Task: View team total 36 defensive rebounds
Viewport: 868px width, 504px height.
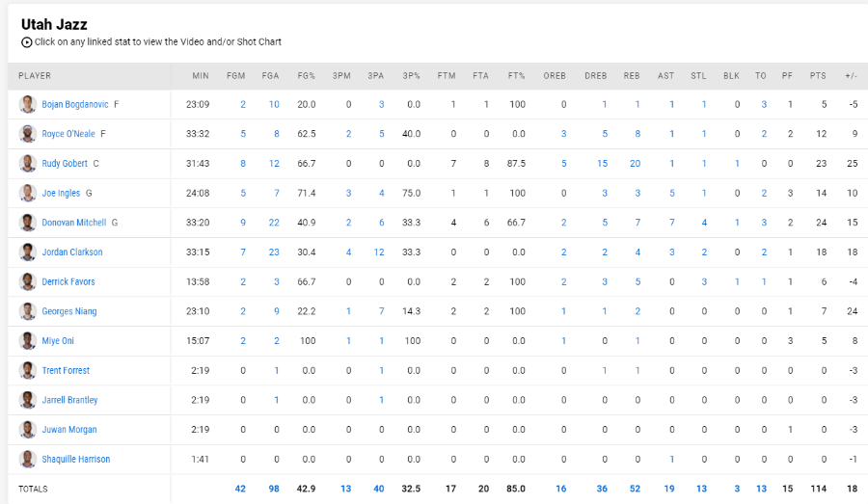Action: click(602, 489)
